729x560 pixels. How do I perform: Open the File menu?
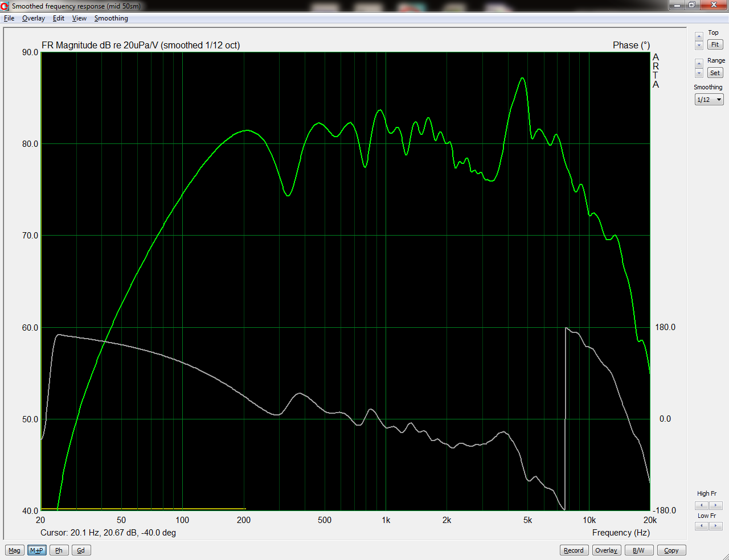click(x=9, y=18)
